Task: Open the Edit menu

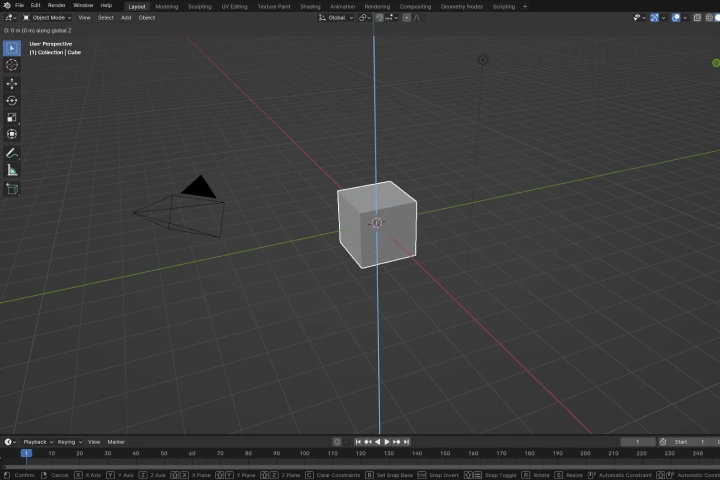Action: point(35,6)
